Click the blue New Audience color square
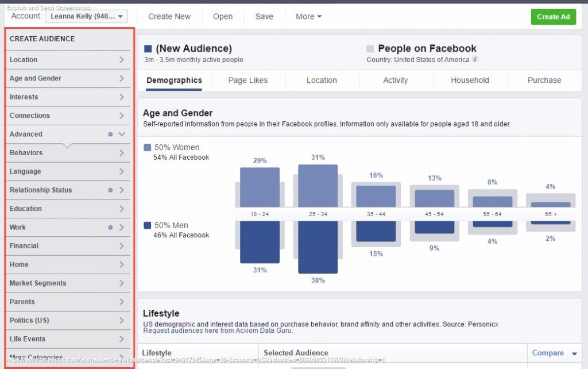 (148, 49)
